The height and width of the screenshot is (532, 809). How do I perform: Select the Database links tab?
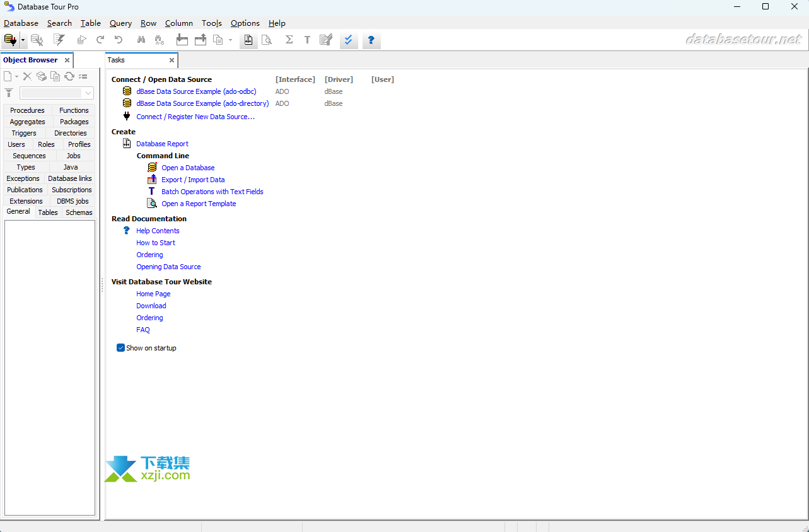(x=70, y=178)
